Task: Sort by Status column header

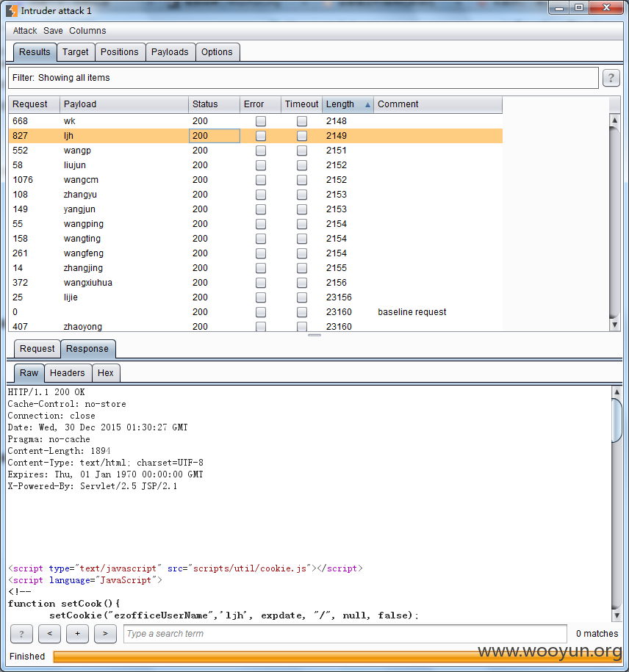Action: (x=215, y=104)
